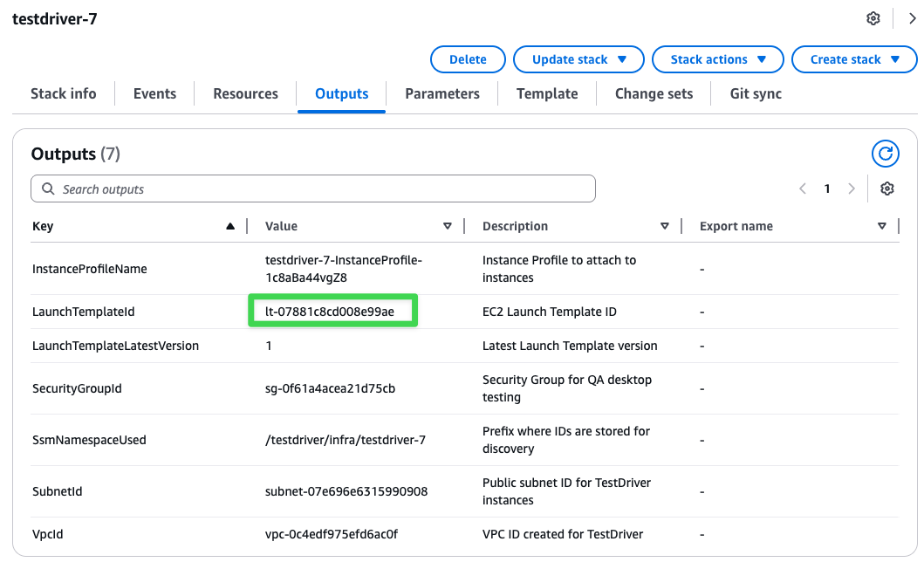The width and height of the screenshot is (924, 569).
Task: Click the search magnifier icon
Action: (47, 189)
